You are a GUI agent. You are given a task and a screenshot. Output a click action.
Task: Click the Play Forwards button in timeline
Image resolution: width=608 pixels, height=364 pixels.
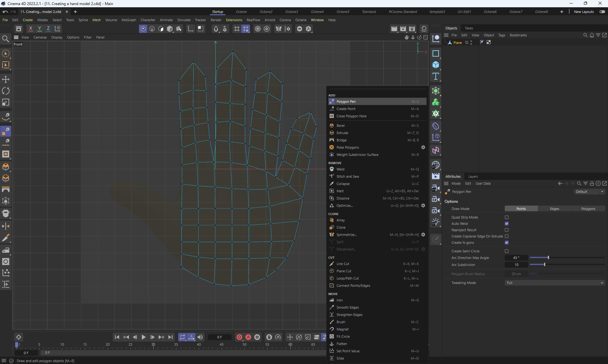[x=143, y=337]
